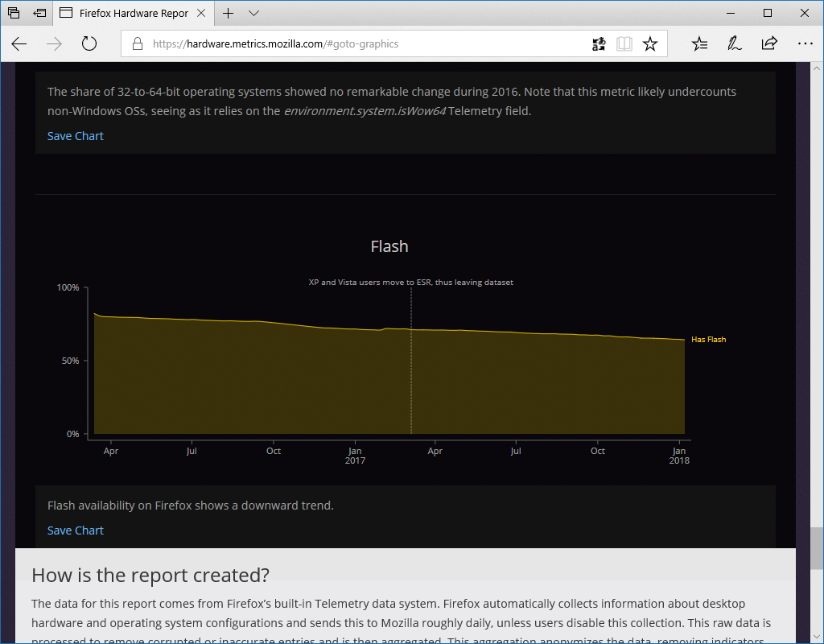Viewport: 824px width, 644px height.
Task: Click the environment.system.isWow64 italic text
Action: (365, 111)
